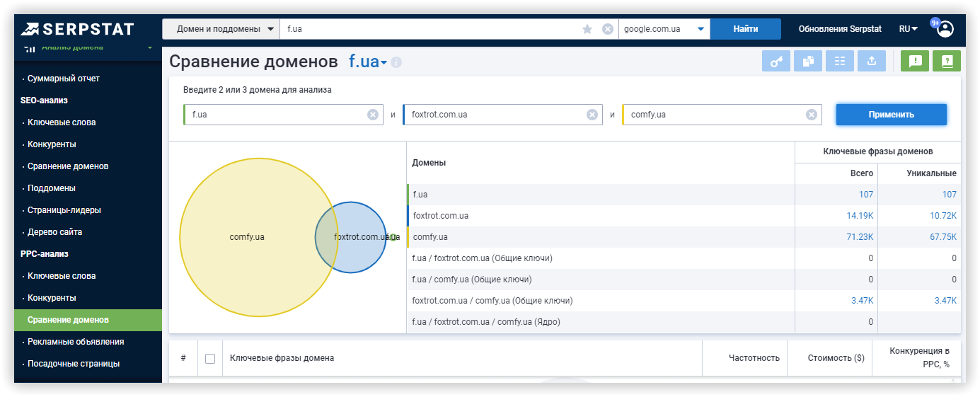Click foxtrot/comfy common keys total 3.47K
Image resolution: width=980 pixels, height=397 pixels.
click(863, 301)
